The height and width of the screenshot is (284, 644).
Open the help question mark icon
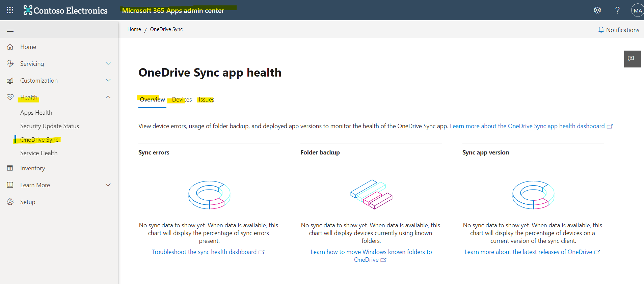coord(617,10)
